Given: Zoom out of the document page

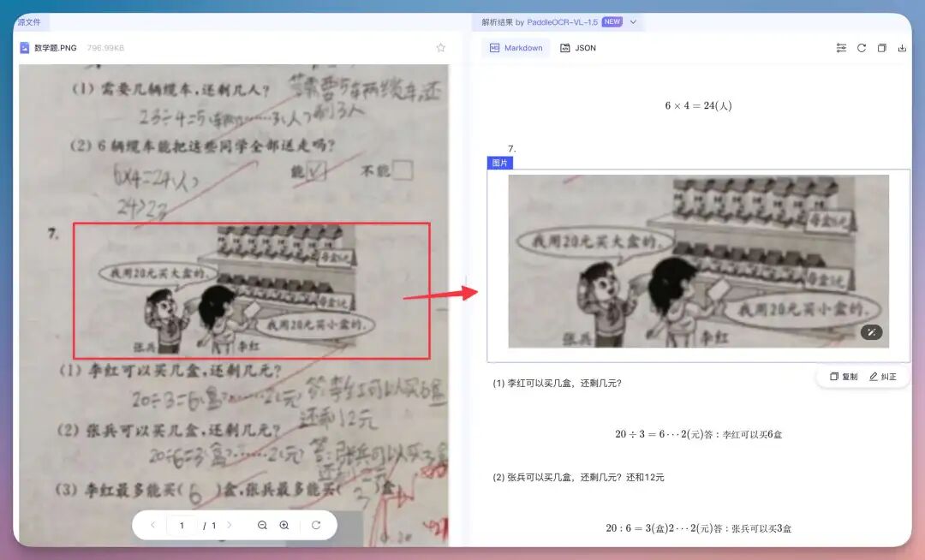Looking at the screenshot, I should pos(261,525).
